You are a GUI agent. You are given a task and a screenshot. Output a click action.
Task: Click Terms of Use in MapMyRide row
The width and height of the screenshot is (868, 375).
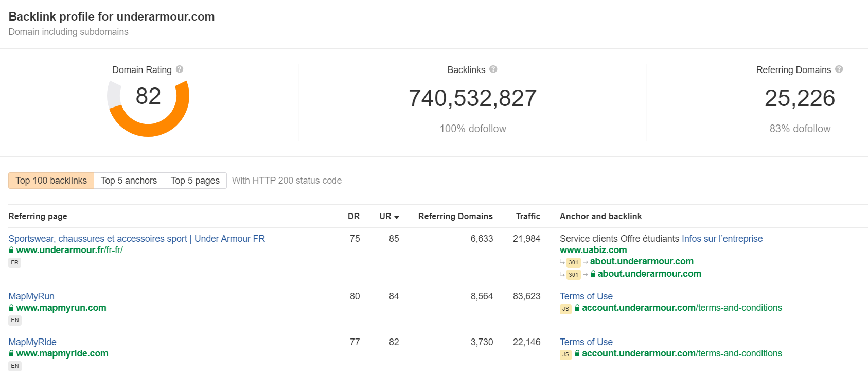pos(586,342)
